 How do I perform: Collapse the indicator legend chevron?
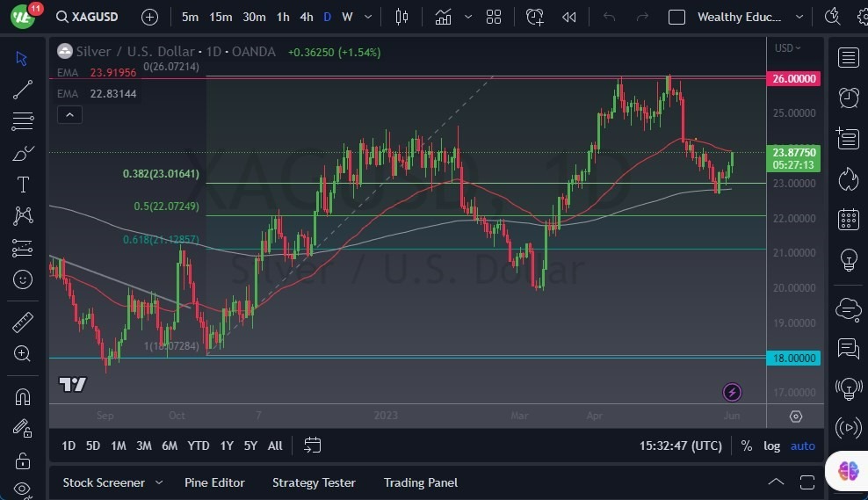pyautogui.click(x=69, y=114)
